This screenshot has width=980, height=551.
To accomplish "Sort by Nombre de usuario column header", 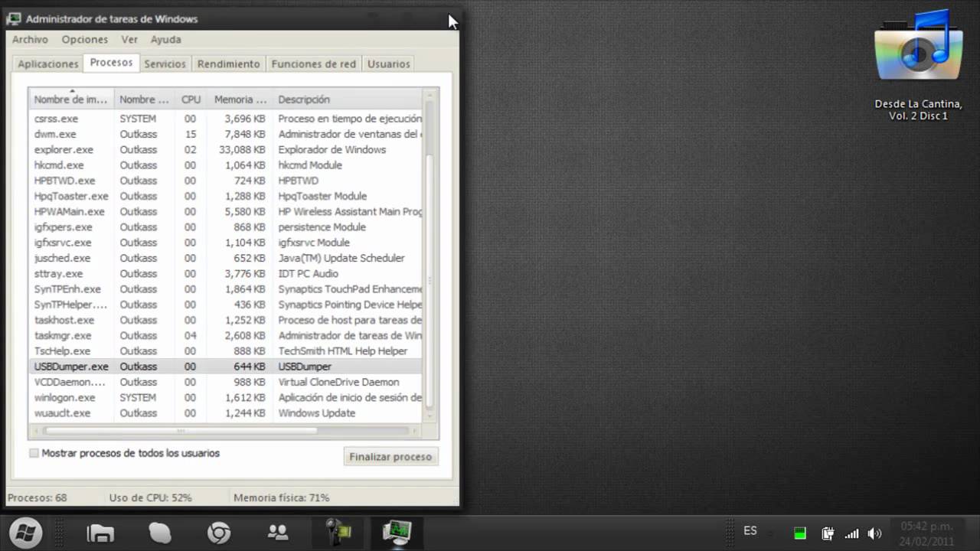I will [x=145, y=99].
